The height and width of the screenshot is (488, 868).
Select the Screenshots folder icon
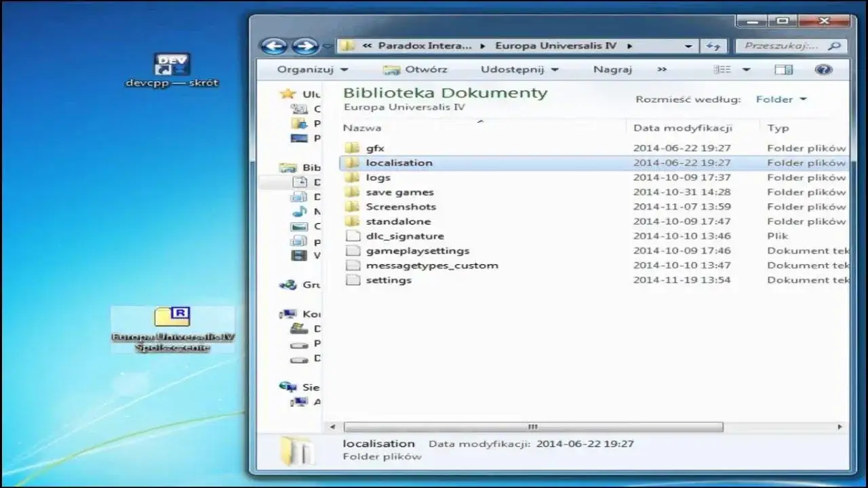pyautogui.click(x=352, y=207)
